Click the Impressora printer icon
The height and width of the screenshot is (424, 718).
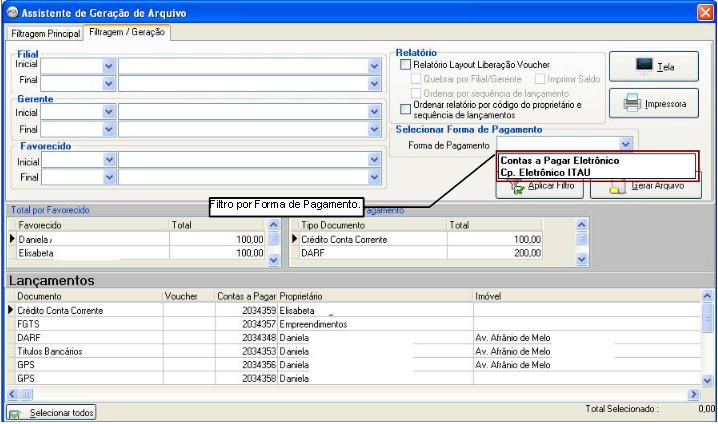point(631,103)
